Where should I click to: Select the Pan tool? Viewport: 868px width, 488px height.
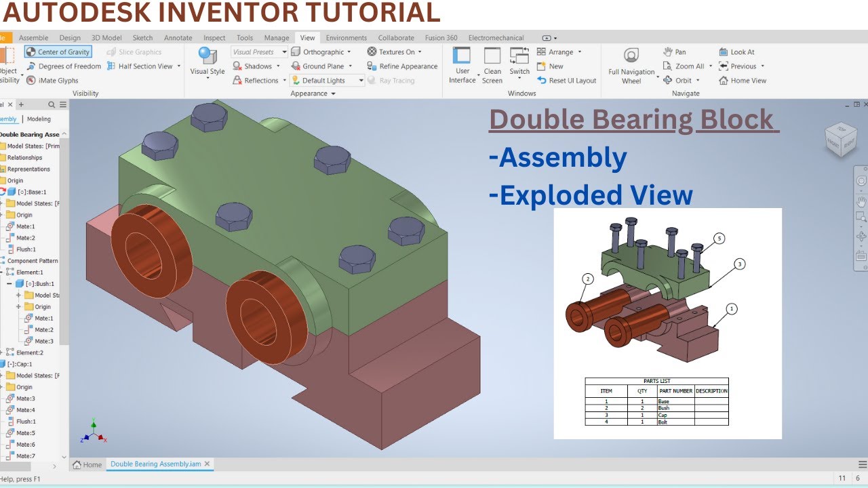674,52
